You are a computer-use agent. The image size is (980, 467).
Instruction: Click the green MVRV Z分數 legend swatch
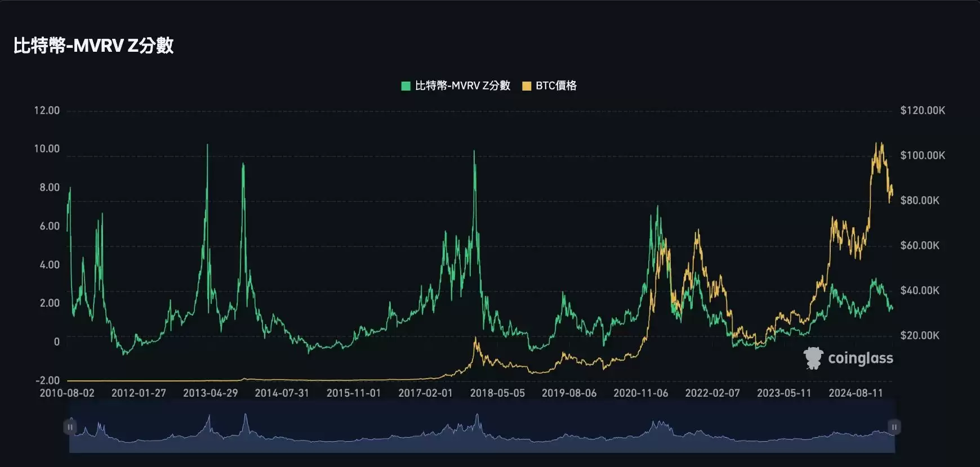point(406,86)
